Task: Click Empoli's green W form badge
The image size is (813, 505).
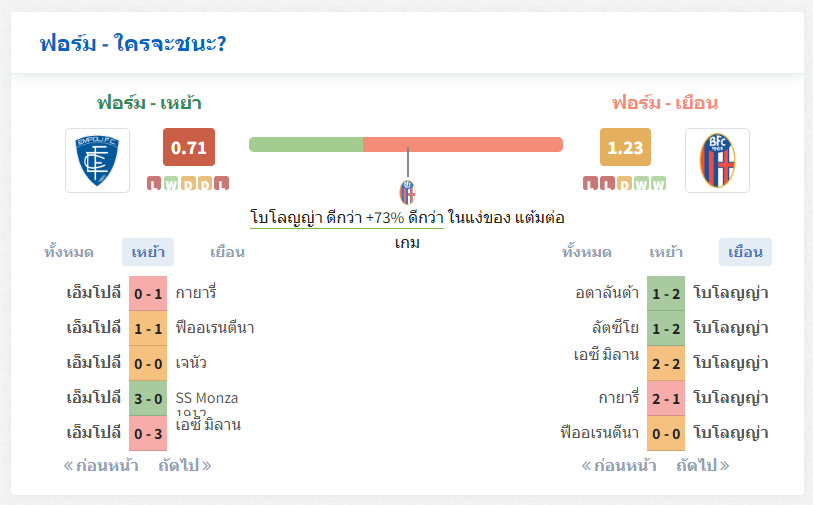Action: (171, 183)
